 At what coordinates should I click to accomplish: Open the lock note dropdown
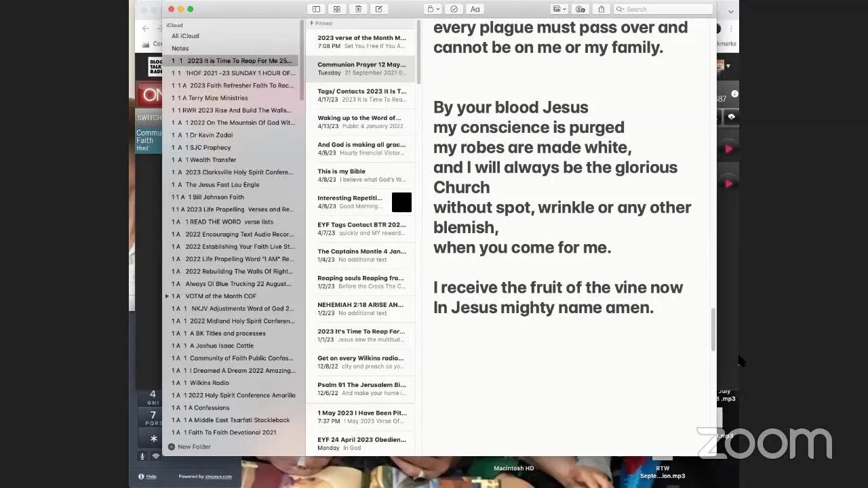click(x=433, y=9)
